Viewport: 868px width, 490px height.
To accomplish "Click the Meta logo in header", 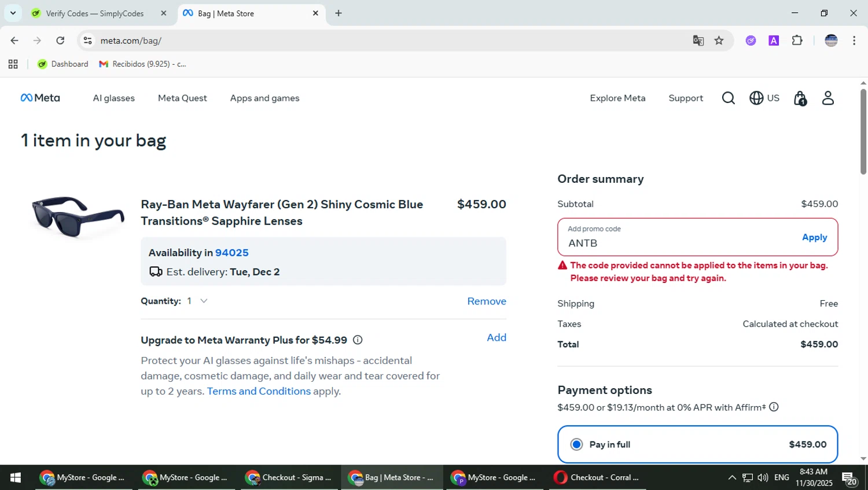I will point(40,98).
